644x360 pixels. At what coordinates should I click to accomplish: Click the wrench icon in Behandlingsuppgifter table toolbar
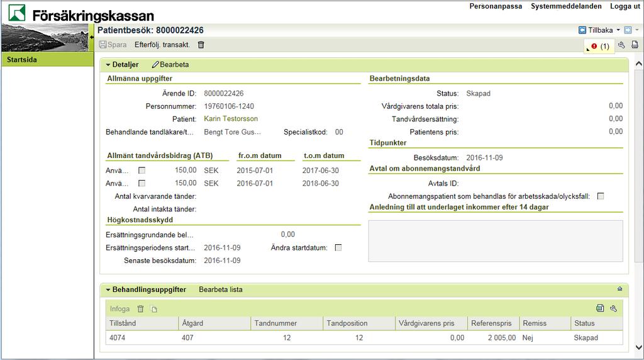(x=614, y=308)
